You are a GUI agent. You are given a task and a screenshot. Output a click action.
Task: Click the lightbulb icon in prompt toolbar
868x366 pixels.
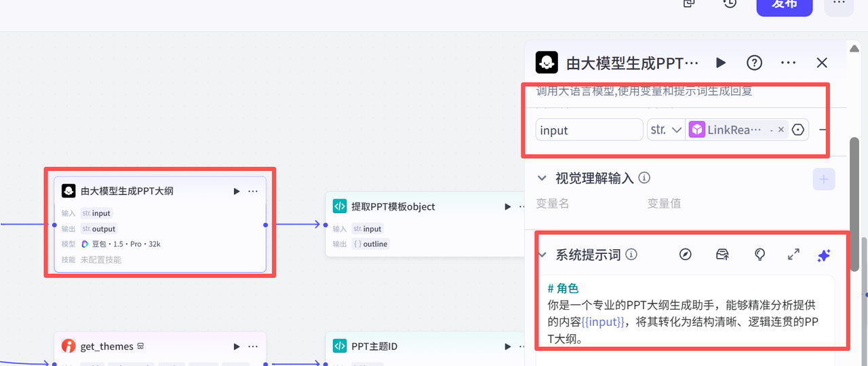[760, 255]
